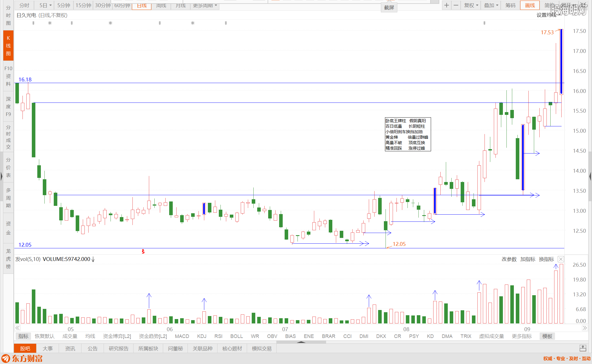The image size is (592, 364).
Task: Select KDJ indicator
Action: pos(202,336)
